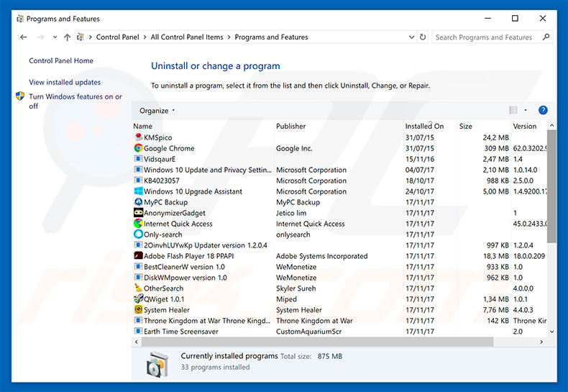Viewport: 568px width, 392px height.
Task: Click the Internet Quick Access icon
Action: click(138, 224)
